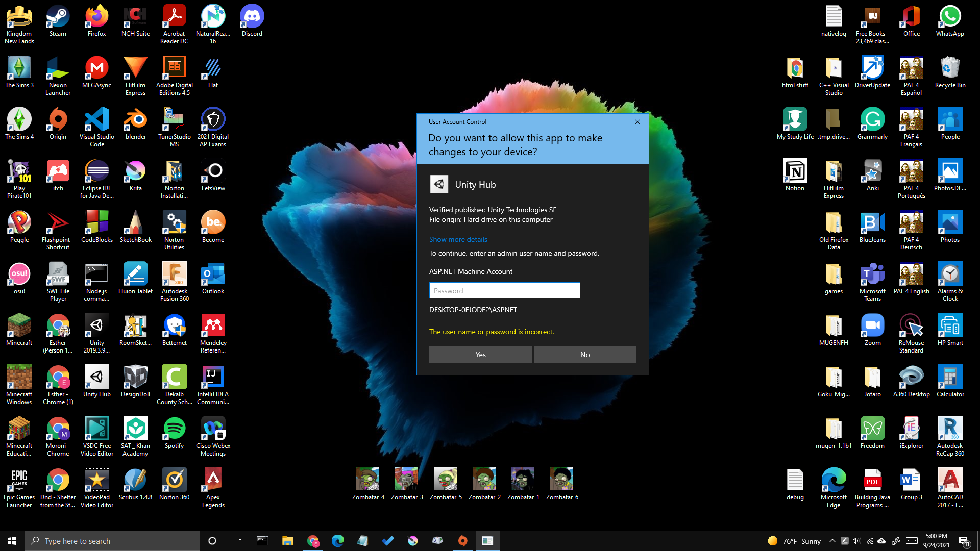
Task: Select the Microsoft Teams icon
Action: tap(872, 282)
